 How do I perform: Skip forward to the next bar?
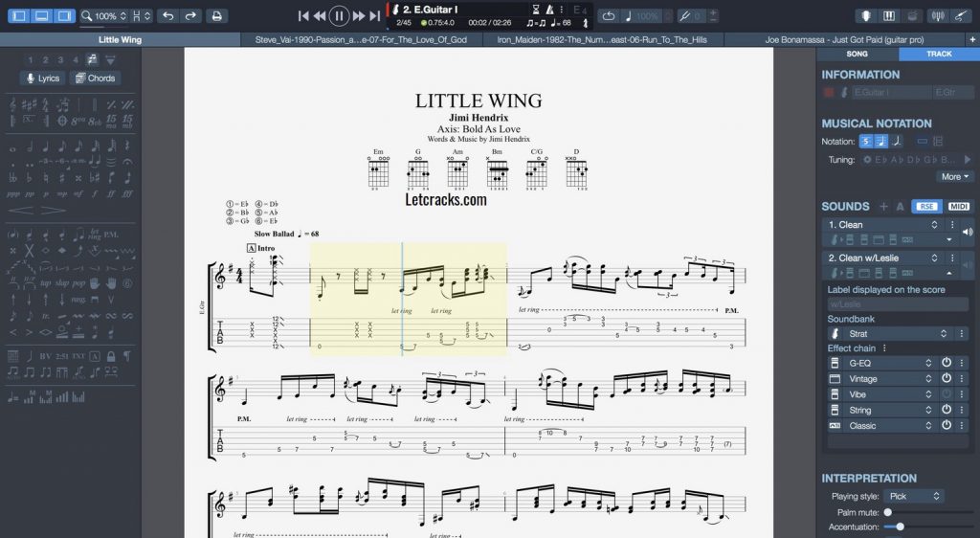point(359,15)
